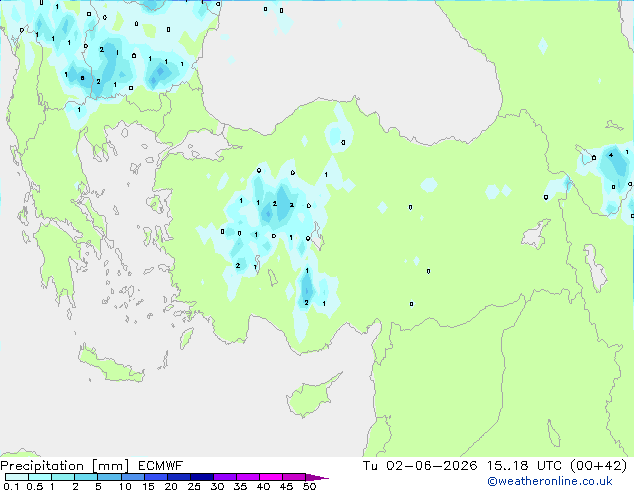Click the 0.1–0.5 mm legend color box
The height and width of the screenshot is (490, 634).
click(x=17, y=477)
